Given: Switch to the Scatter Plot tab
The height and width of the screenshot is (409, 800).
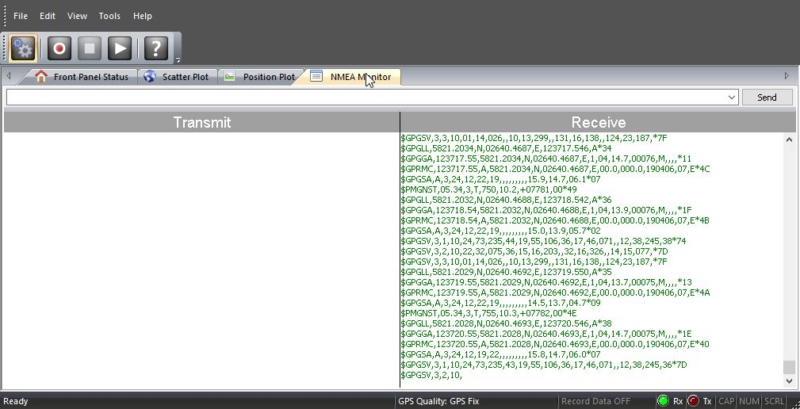Looking at the screenshot, I should 177,77.
